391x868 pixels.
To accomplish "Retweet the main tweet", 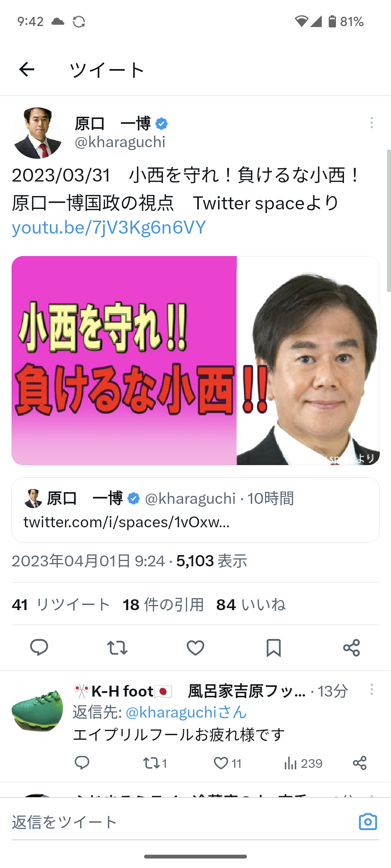I will click(117, 647).
